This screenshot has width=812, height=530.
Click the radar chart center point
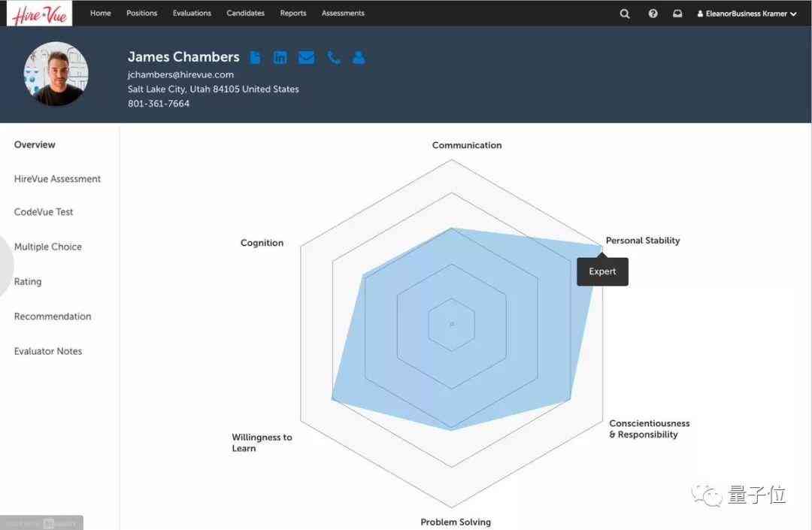[x=452, y=325]
